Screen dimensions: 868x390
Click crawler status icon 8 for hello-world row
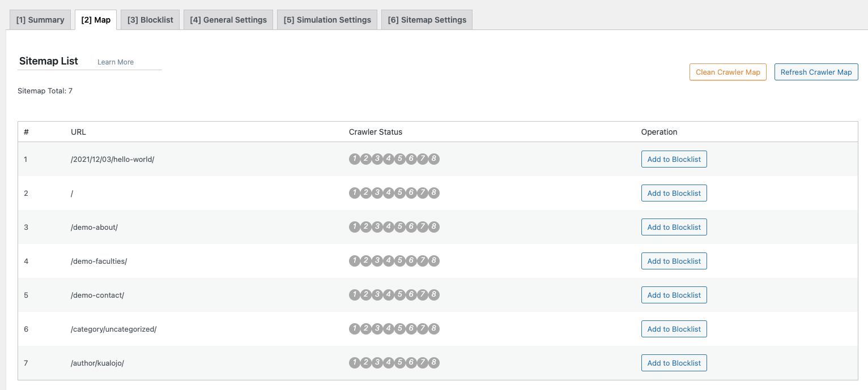(434, 159)
